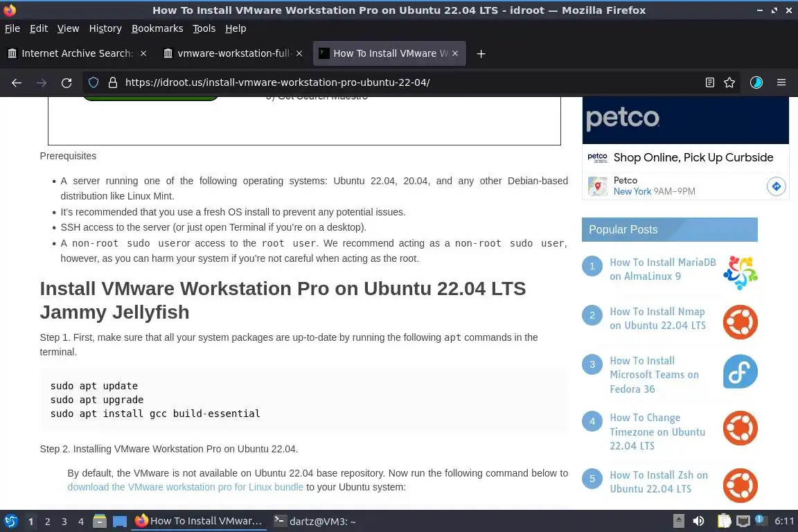Open the dartz@VM3 terminal taskbar button
The height and width of the screenshot is (532, 798).
(314, 522)
